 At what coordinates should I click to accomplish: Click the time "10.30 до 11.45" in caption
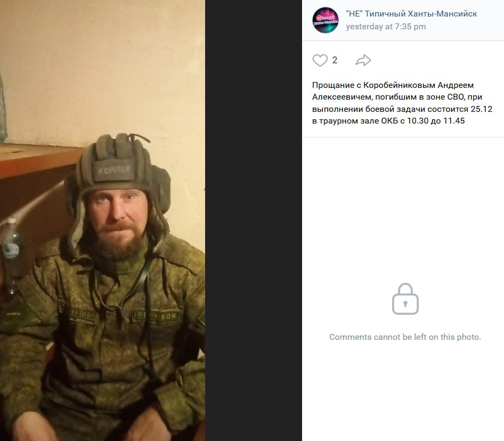click(x=436, y=121)
